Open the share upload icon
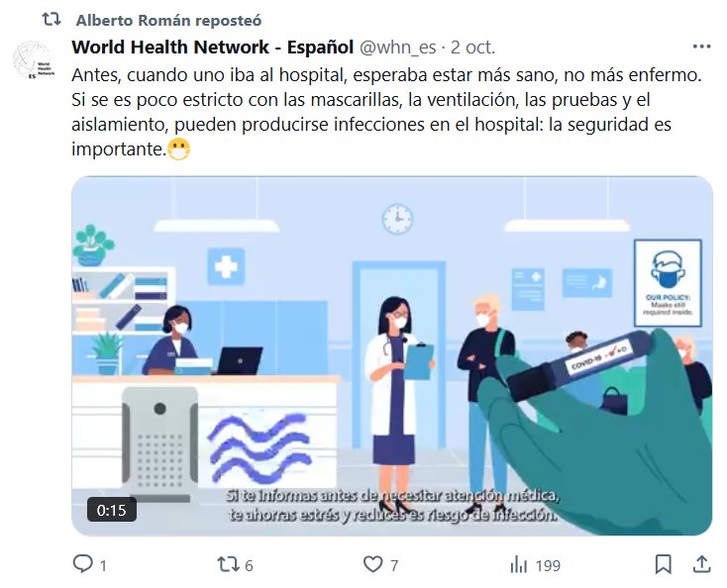 (x=701, y=564)
